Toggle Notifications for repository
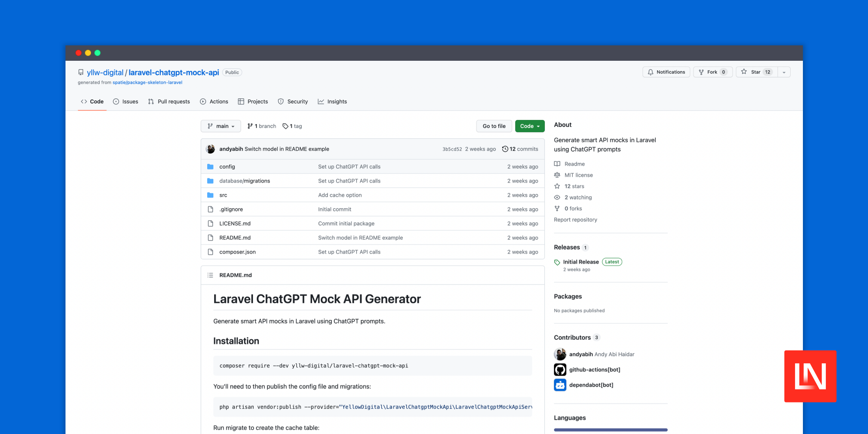Viewport: 868px width, 434px height. pyautogui.click(x=666, y=71)
